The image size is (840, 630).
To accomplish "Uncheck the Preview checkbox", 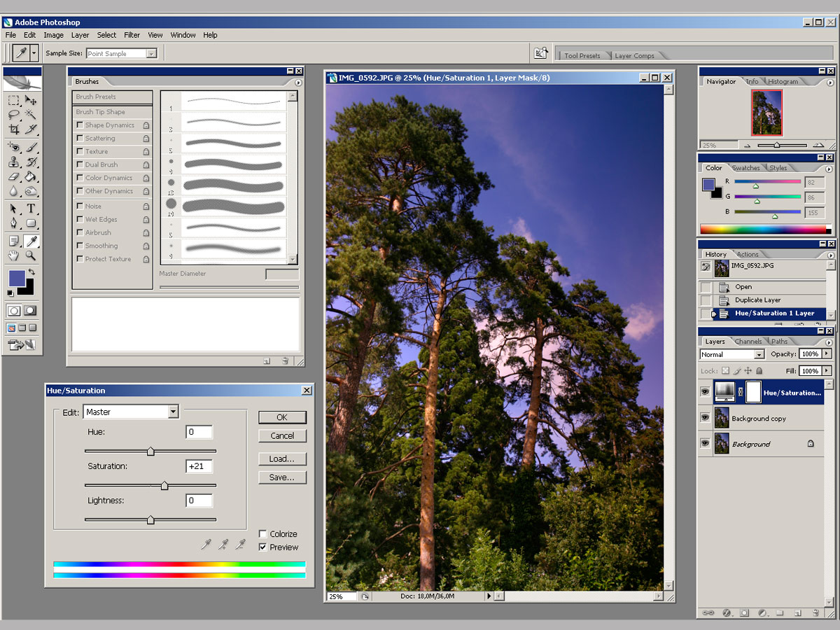I will [262, 547].
